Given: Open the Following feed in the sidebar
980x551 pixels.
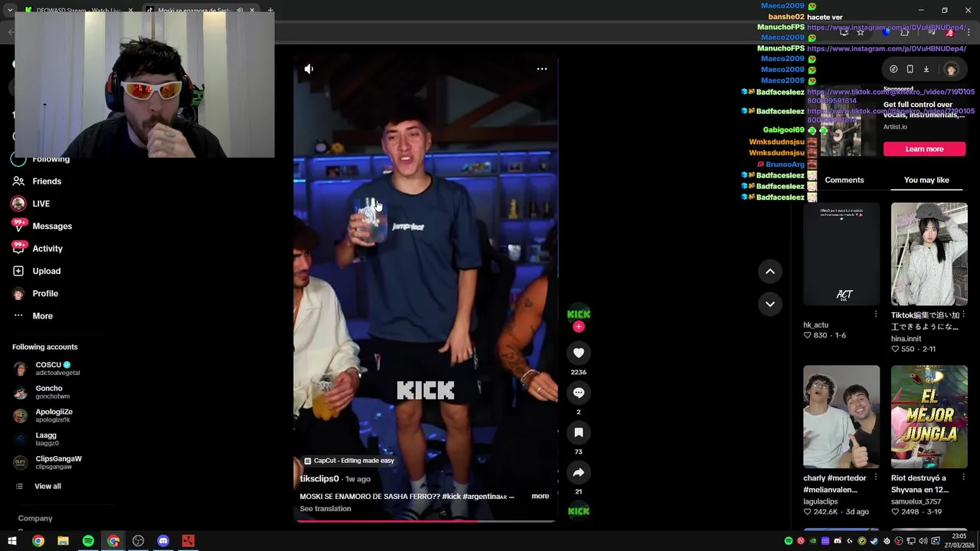Looking at the screenshot, I should tap(51, 159).
